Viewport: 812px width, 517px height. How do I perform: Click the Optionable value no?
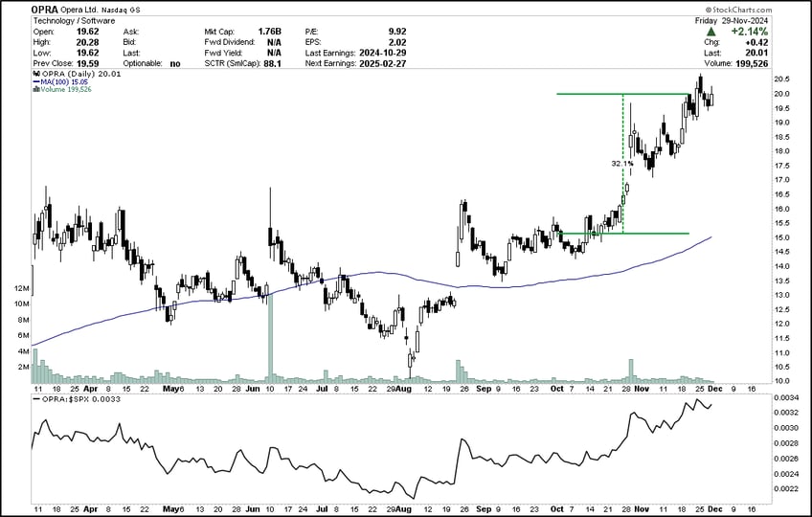(175, 63)
